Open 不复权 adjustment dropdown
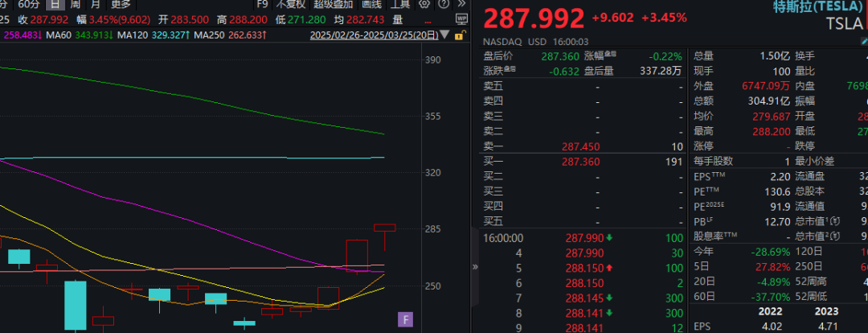 pos(291,5)
